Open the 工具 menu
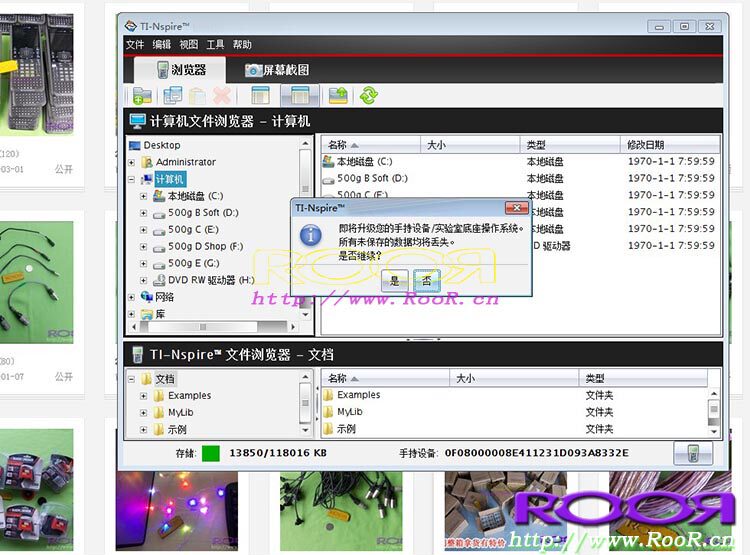Screen dimensions: 750x555 tap(215, 44)
